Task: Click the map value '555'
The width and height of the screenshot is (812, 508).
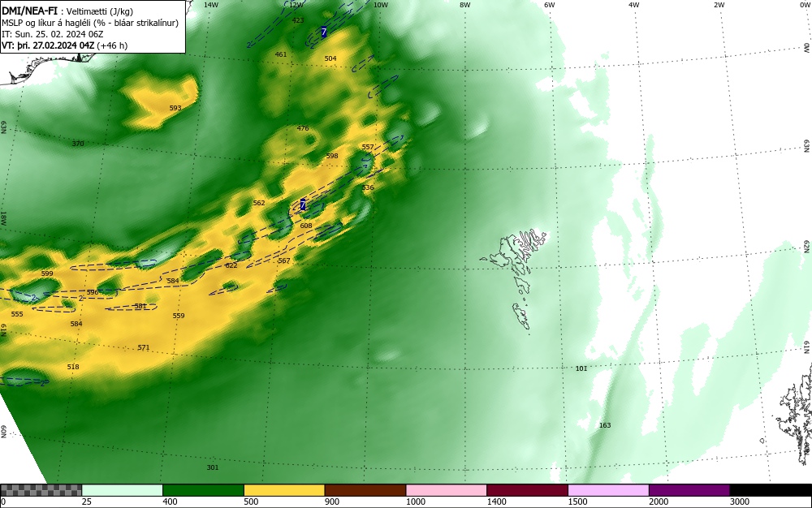Action: (x=17, y=314)
